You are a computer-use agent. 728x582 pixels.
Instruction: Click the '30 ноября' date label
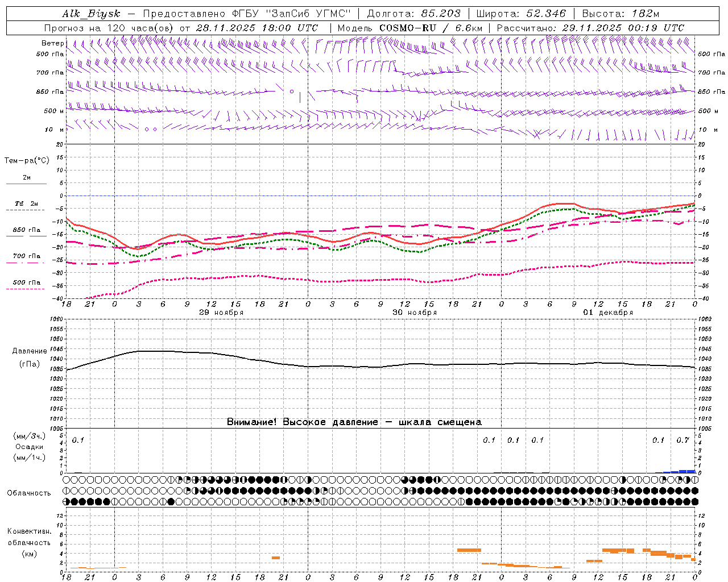pyautogui.click(x=415, y=313)
